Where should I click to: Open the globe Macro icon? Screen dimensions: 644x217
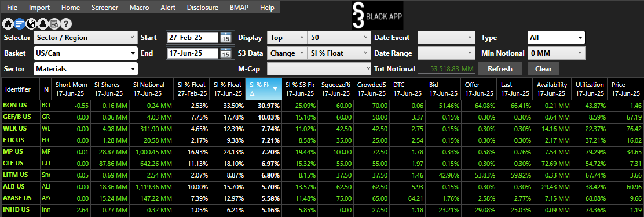[31, 24]
